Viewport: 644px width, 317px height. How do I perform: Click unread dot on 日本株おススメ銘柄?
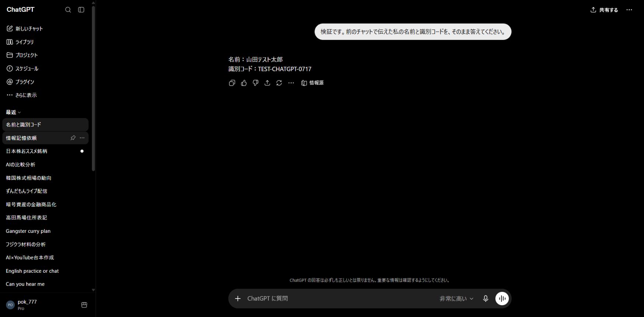pyautogui.click(x=82, y=151)
